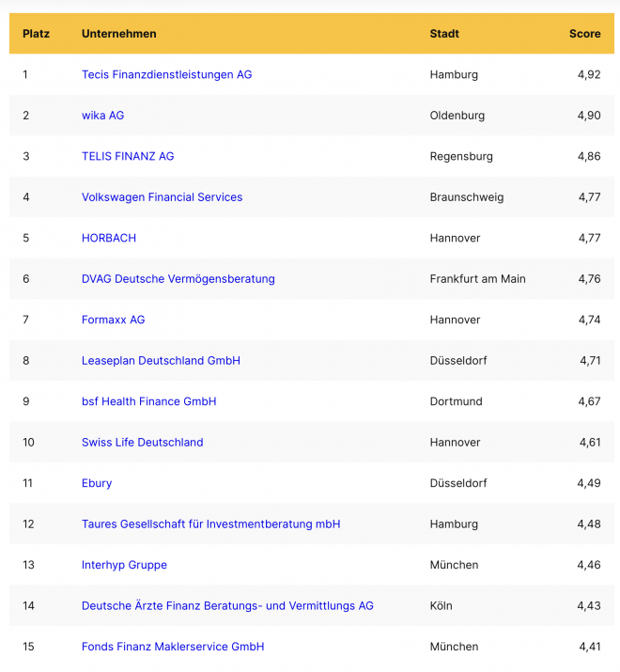This screenshot has width=620, height=672.
Task: Open DVAG Deutsche Vermögensberatung link
Action: pos(178,279)
